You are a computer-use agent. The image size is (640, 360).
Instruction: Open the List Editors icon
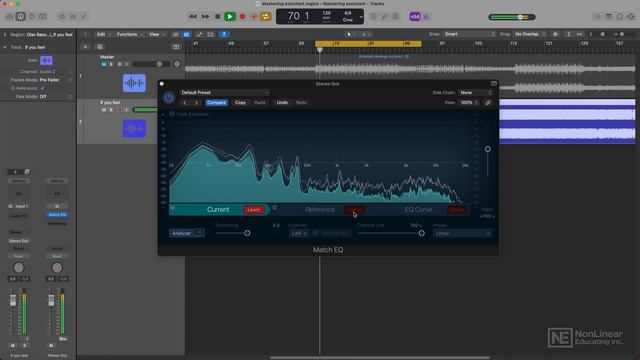coord(597,17)
